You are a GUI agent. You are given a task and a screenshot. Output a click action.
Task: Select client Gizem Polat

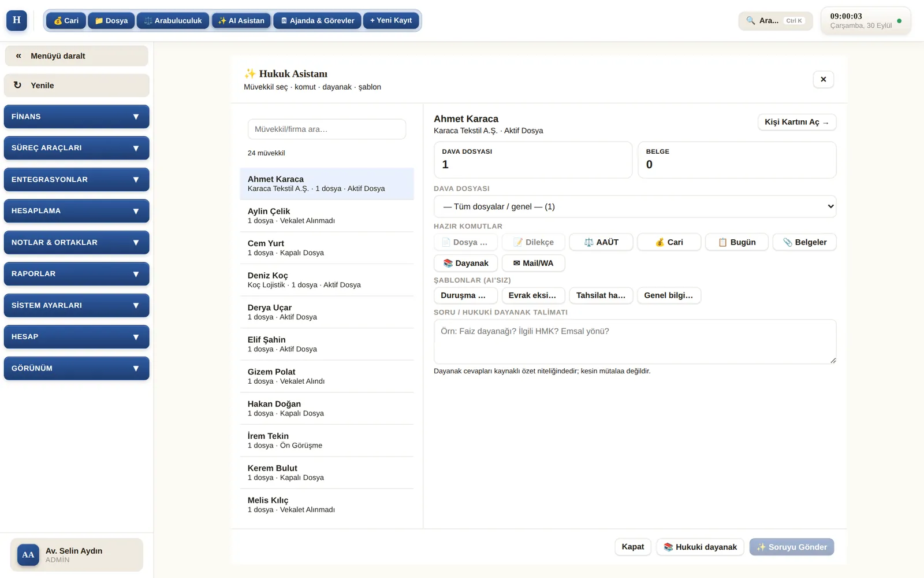coord(326,376)
